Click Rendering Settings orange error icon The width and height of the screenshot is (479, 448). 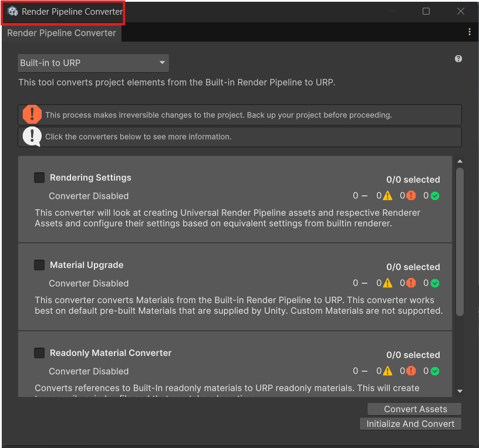coord(411,195)
